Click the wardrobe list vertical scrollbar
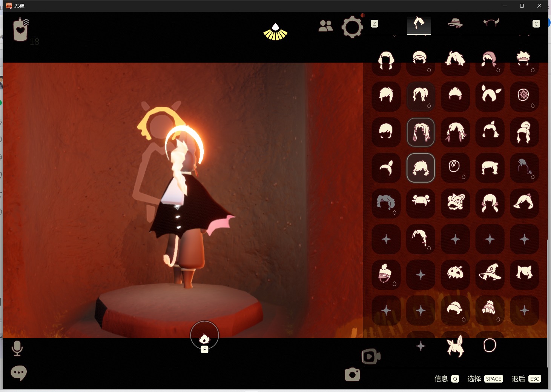Image resolution: width=551 pixels, height=392 pixels. (547, 303)
